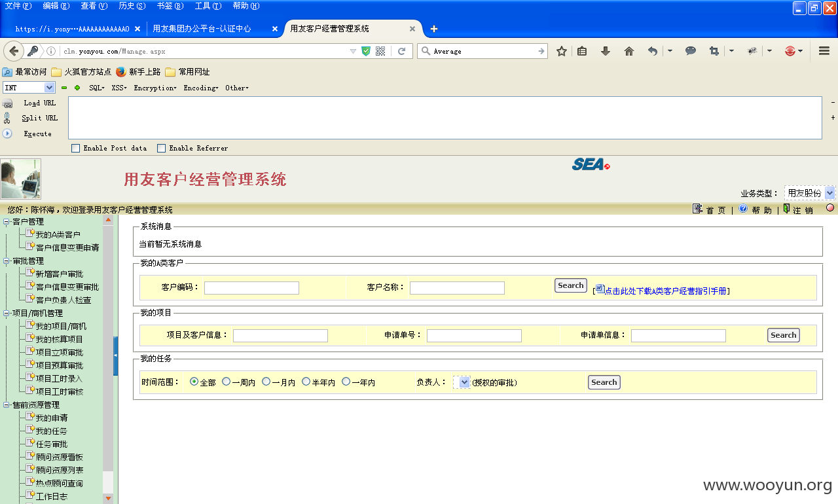Open the downloads arrow icon
This screenshot has height=504, width=838.
pyautogui.click(x=606, y=51)
